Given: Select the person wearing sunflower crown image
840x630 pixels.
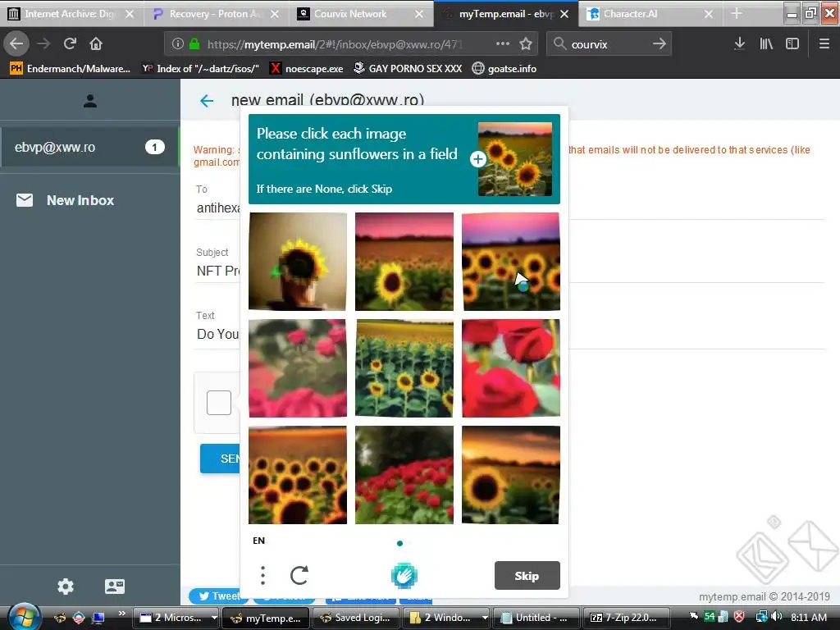Looking at the screenshot, I should click(x=298, y=262).
